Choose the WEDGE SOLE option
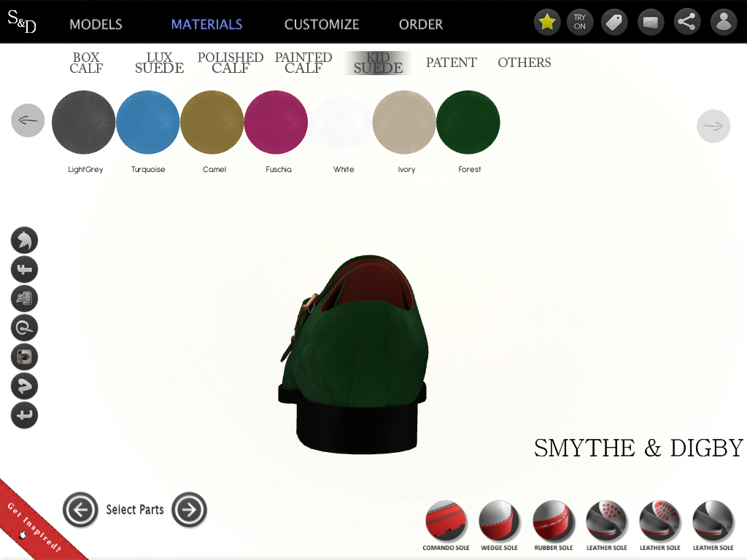747x560 pixels. [x=499, y=525]
